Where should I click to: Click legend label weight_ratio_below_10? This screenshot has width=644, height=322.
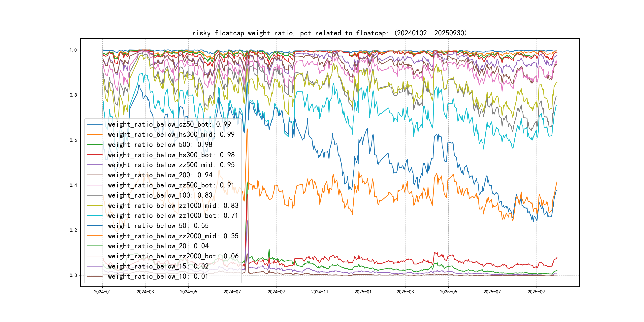[x=158, y=276]
